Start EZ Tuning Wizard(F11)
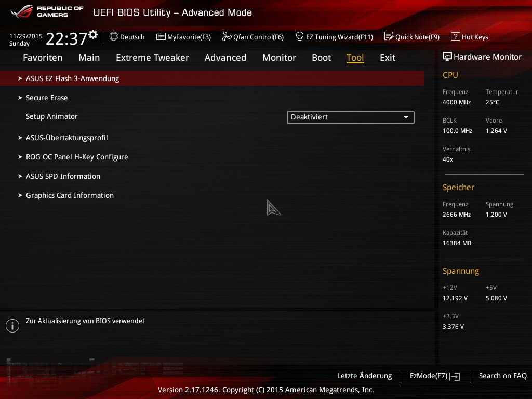532x399 pixels. click(335, 37)
